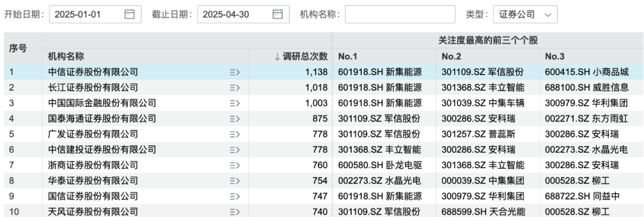The width and height of the screenshot is (644, 217).
Task: Open stock 301257.SZ 普蕊斯
Action: 478,134
